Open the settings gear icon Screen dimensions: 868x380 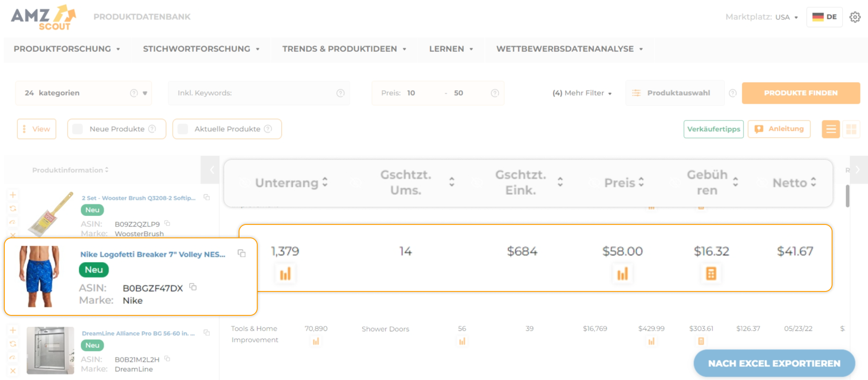(855, 17)
